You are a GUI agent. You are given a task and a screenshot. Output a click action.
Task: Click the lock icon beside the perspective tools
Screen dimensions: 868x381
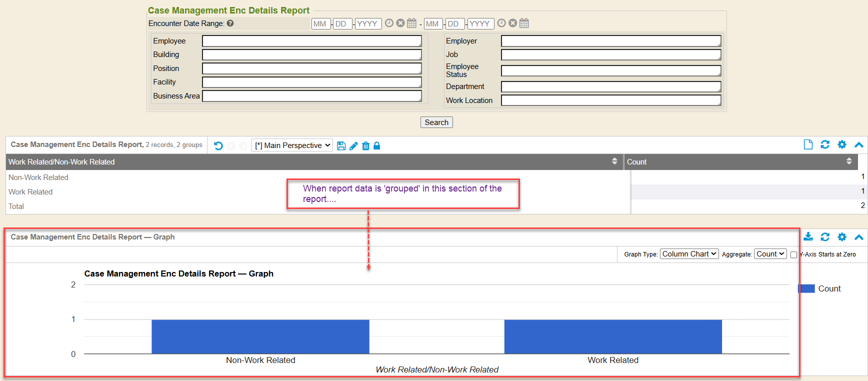pos(377,146)
